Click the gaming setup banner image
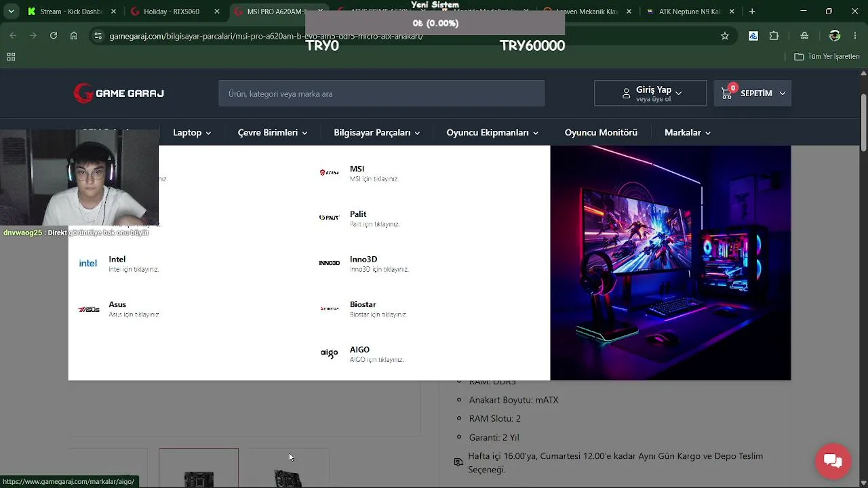Image resolution: width=868 pixels, height=488 pixels. pos(671,263)
